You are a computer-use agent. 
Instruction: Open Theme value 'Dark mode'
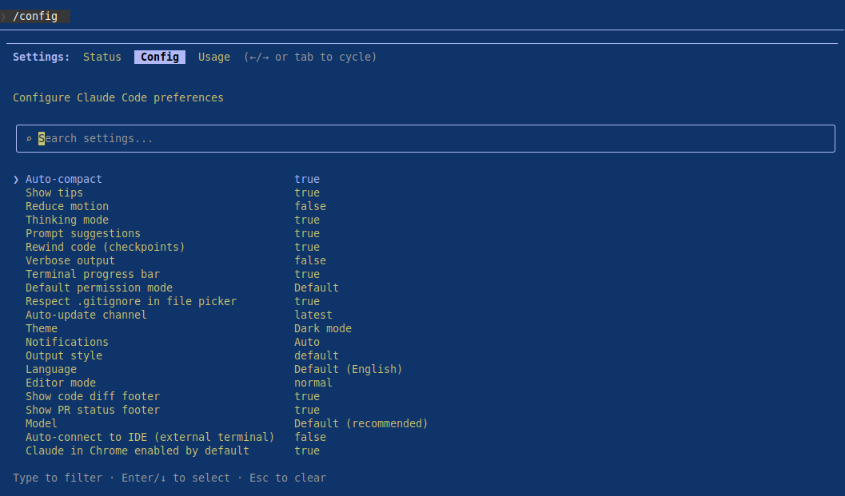[x=323, y=328]
